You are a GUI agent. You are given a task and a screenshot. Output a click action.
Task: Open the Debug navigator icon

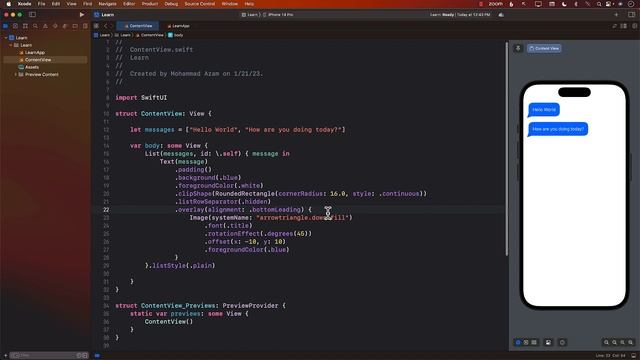point(65,26)
